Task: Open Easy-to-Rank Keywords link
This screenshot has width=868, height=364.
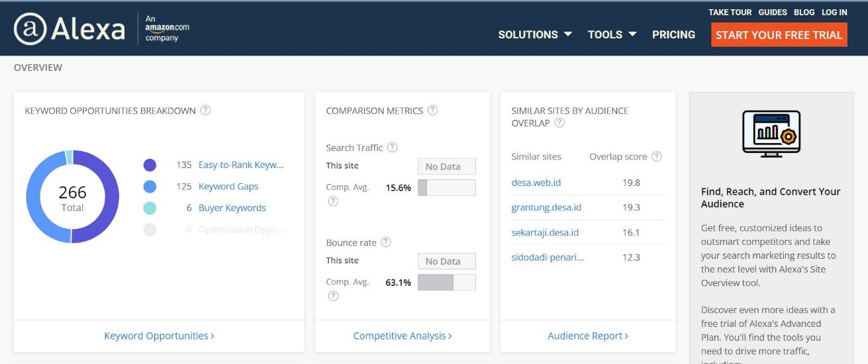Action: [241, 165]
